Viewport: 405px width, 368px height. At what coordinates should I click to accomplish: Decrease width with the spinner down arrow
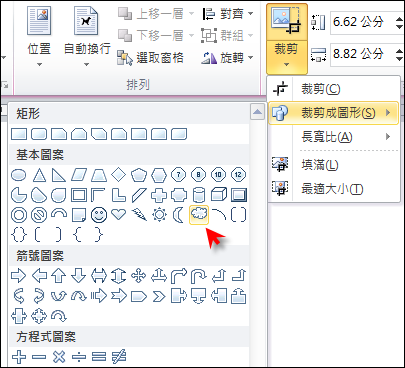coord(399,60)
